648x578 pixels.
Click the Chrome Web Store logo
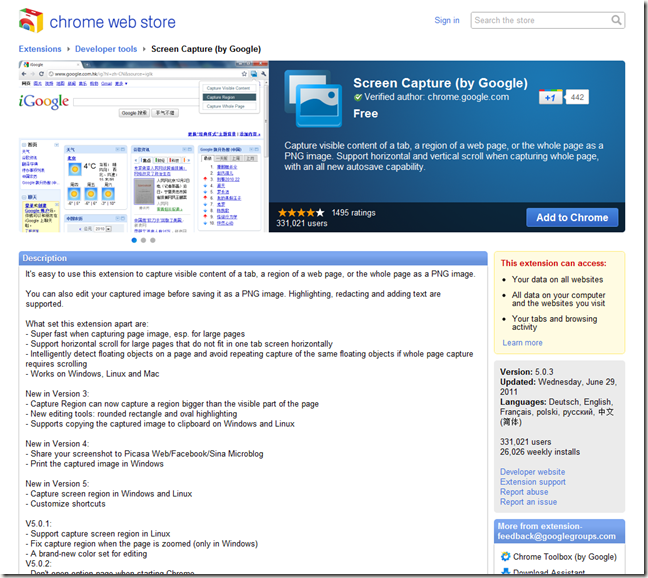[31, 20]
